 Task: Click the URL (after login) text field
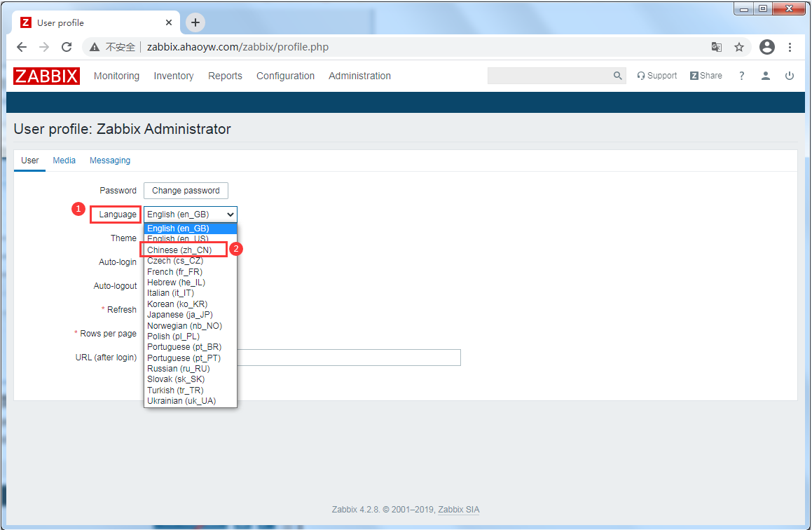[350, 358]
